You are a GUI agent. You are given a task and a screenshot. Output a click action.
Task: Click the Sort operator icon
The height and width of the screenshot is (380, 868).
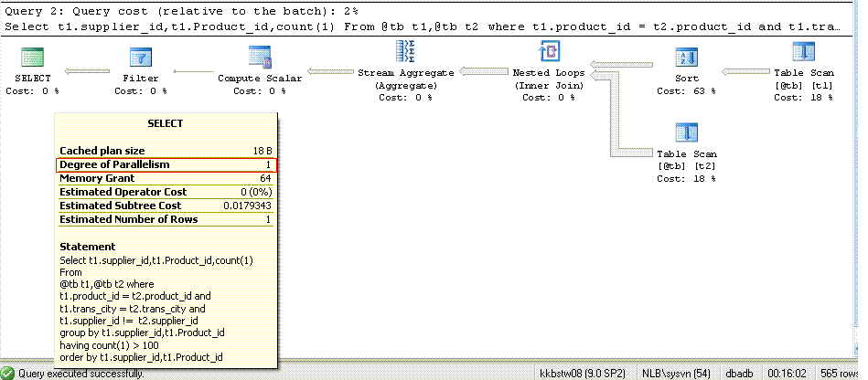686,58
